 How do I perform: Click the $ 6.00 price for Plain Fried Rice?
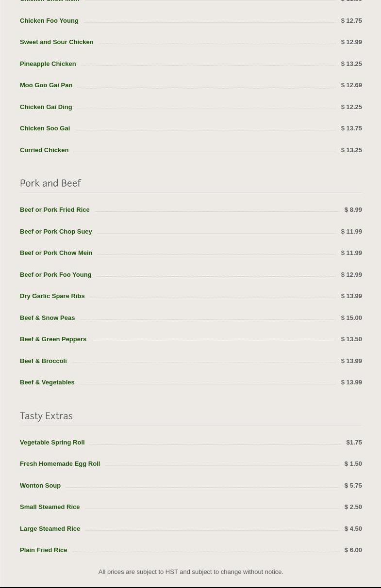click(353, 550)
